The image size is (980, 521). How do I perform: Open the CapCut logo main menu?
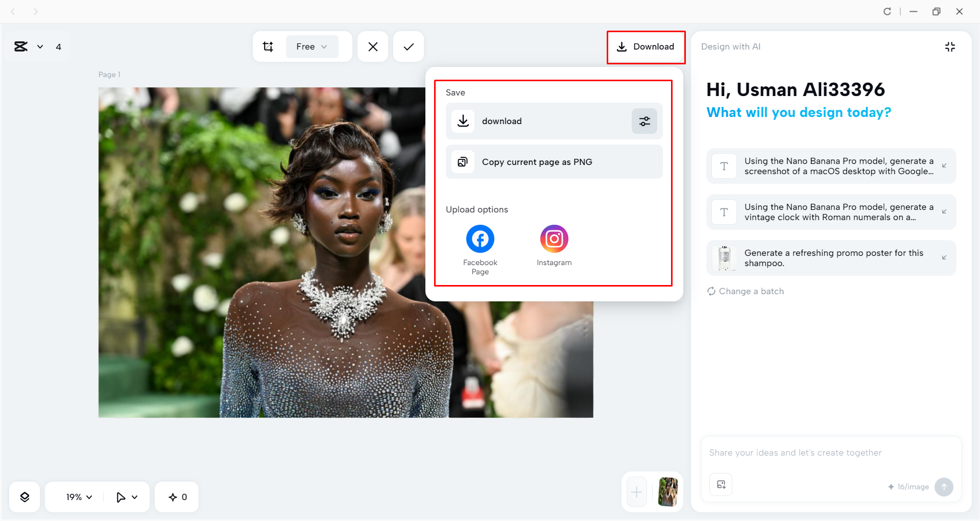(21, 47)
